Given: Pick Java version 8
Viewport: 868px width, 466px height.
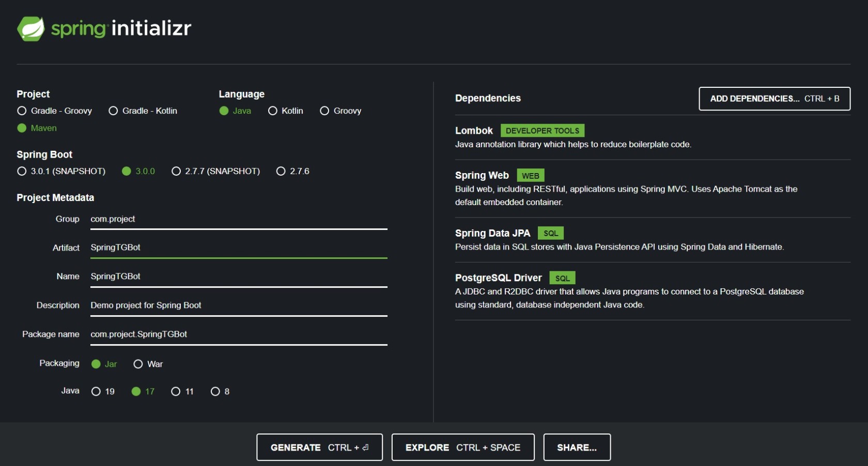Looking at the screenshot, I should [215, 392].
